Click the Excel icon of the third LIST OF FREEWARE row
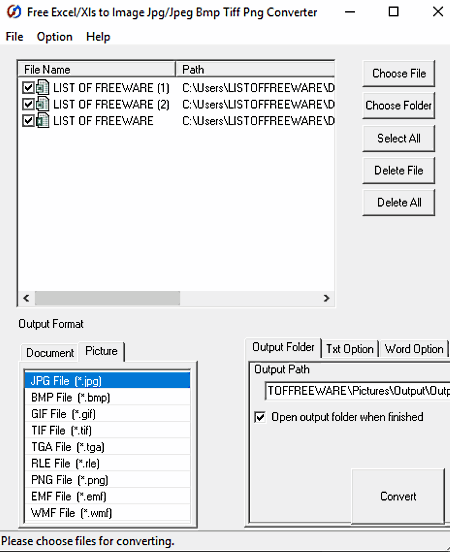450x552 pixels. (43, 121)
